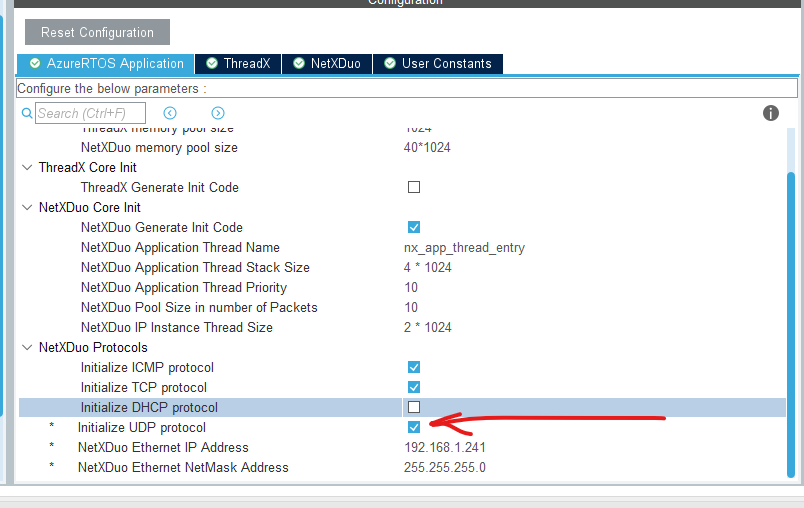Select NetXDuo Ethernet NetMask Address label
The height and width of the screenshot is (508, 804).
(183, 468)
